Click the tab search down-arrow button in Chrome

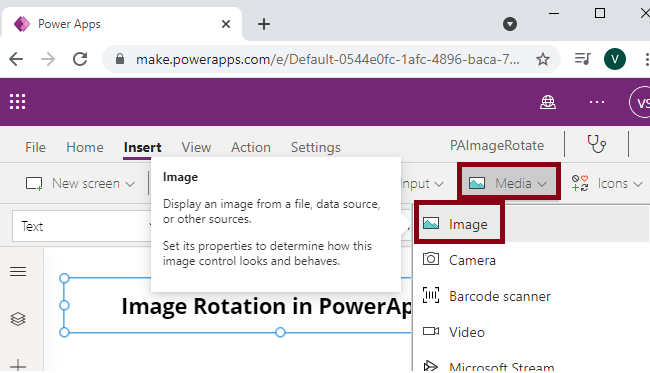coord(510,24)
